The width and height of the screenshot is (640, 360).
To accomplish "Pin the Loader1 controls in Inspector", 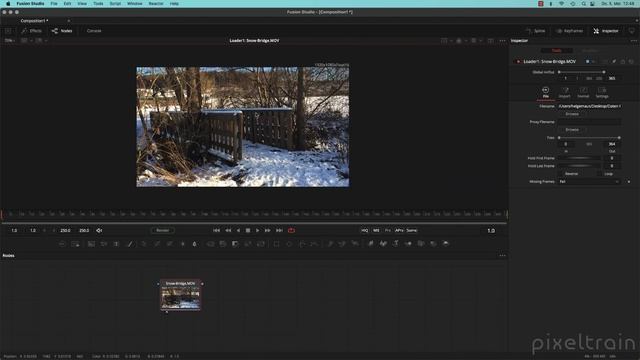I will 614,62.
